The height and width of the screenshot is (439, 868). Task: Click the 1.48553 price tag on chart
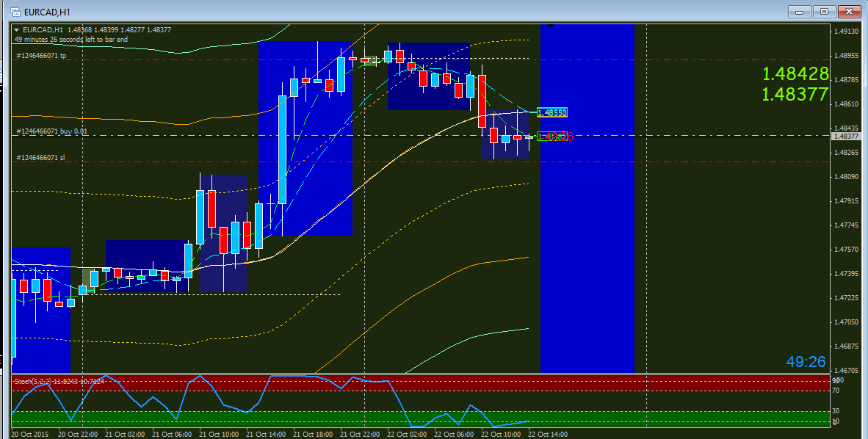pos(552,112)
